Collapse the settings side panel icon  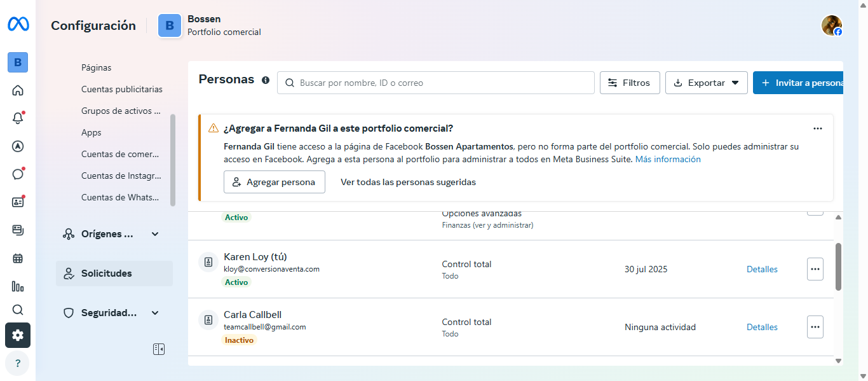coord(159,349)
